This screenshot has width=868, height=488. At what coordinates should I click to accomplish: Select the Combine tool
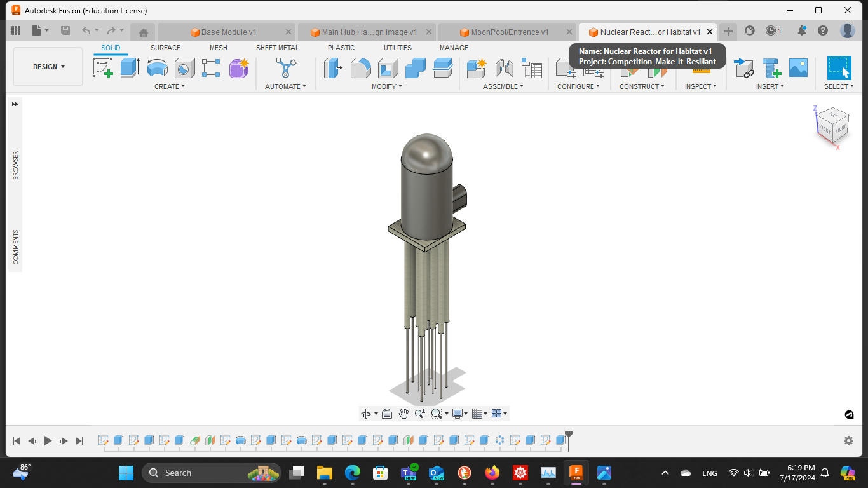tap(415, 67)
